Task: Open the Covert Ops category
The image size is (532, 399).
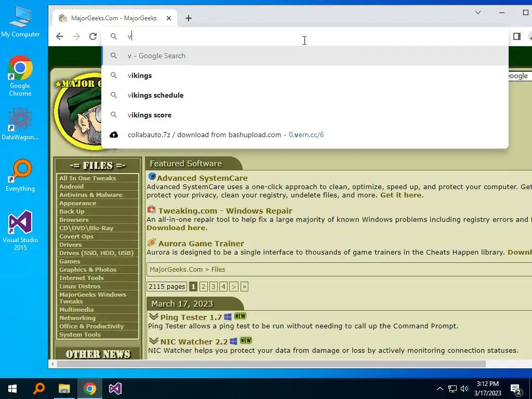Action: pos(76,236)
